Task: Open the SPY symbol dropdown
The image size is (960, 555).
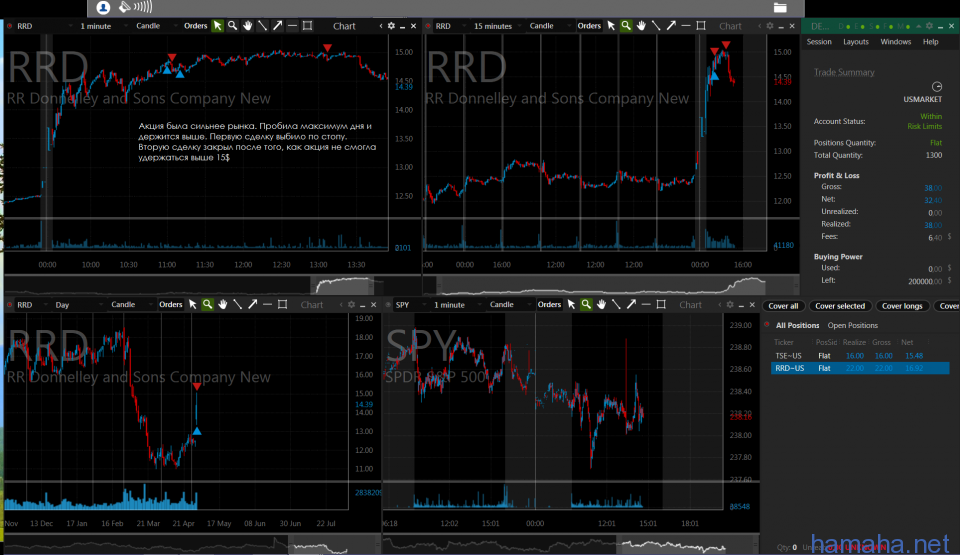Action: [410, 304]
